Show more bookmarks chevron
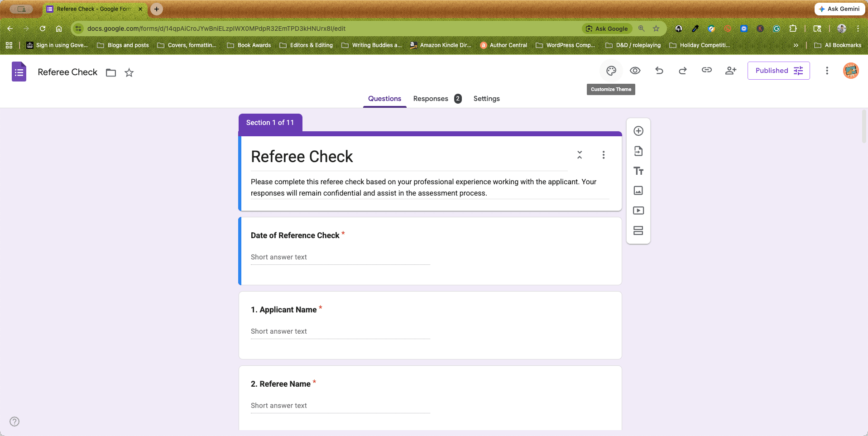 [796, 45]
